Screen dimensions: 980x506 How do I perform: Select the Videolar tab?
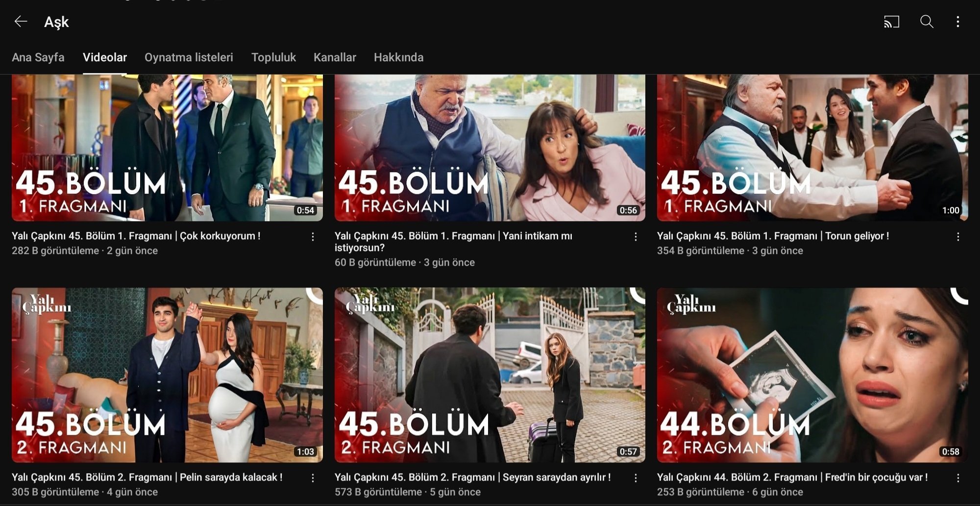105,57
